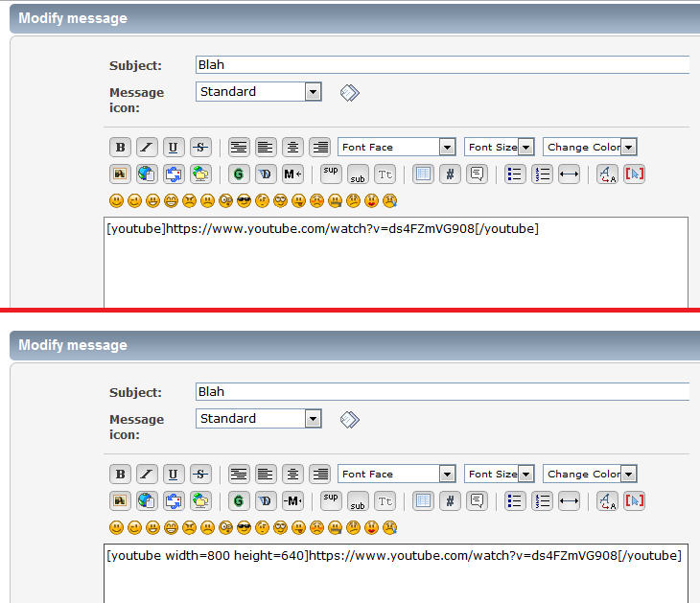Insert quote bubble in the upper editor
700x603 pixels.
[x=477, y=174]
